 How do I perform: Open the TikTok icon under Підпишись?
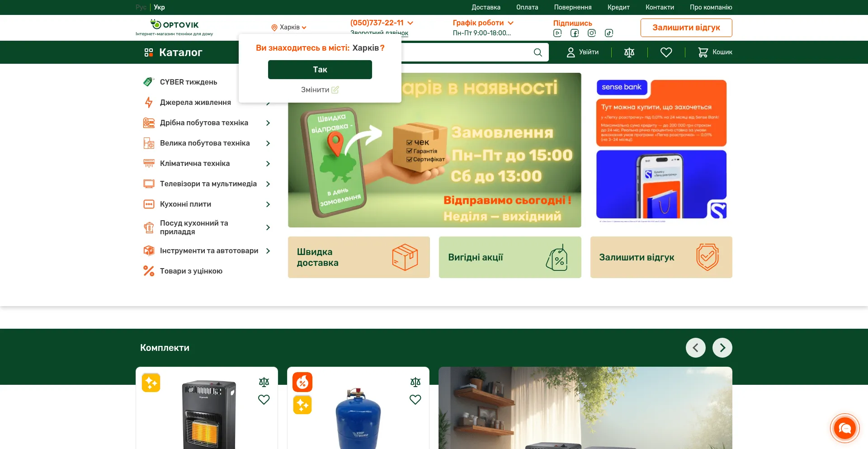[x=609, y=33]
